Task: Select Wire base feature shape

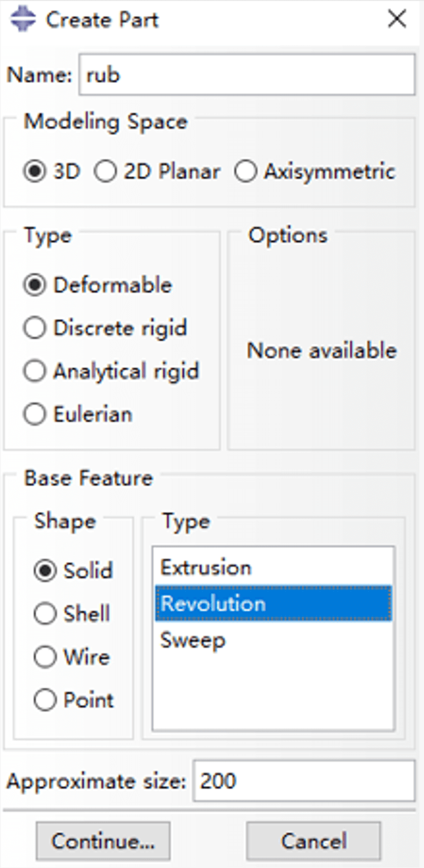Action: click(45, 657)
